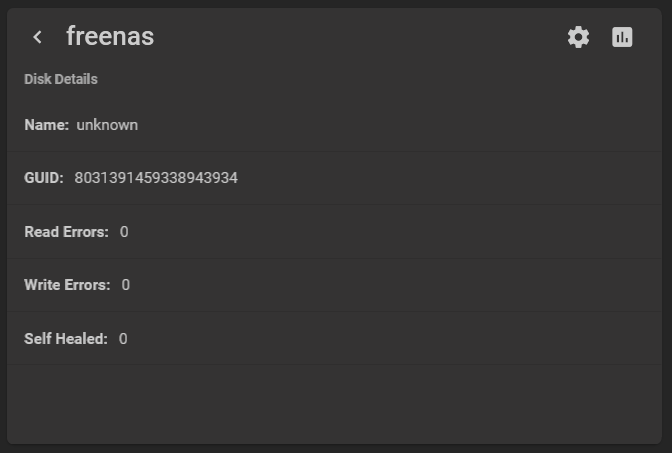
Task: Select the GUID: label
Action: (x=44, y=178)
